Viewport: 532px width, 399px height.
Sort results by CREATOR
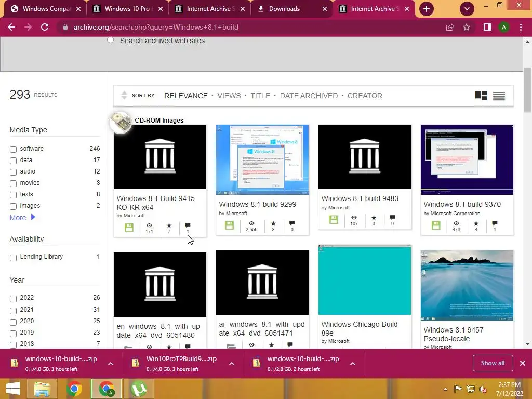point(365,96)
